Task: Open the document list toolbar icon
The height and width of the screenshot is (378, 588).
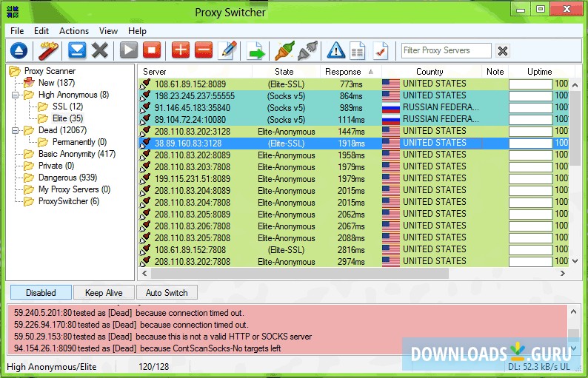Action: click(x=358, y=50)
